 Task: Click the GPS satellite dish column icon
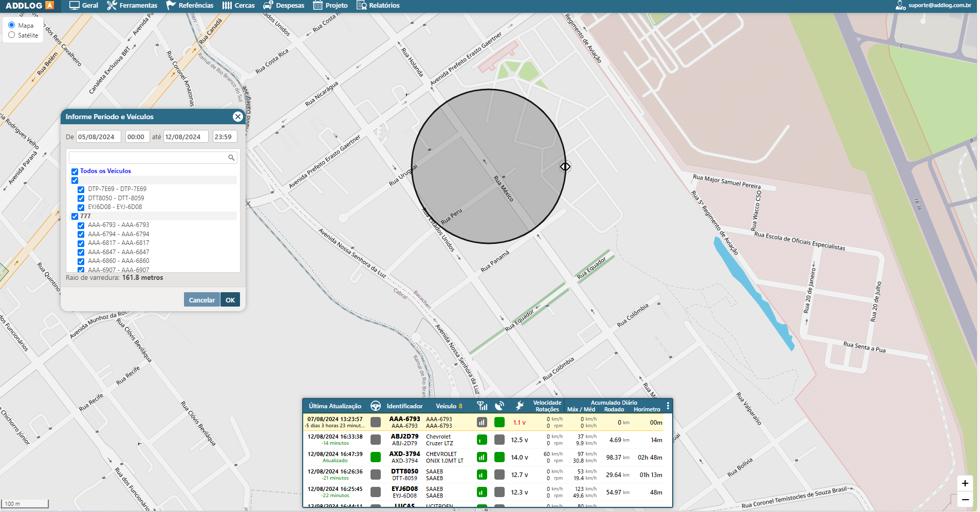coord(500,406)
